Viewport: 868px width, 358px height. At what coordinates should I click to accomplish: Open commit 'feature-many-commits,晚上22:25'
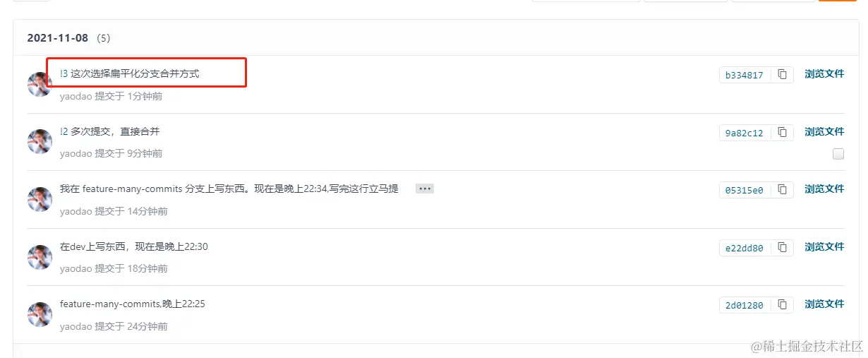(x=133, y=304)
